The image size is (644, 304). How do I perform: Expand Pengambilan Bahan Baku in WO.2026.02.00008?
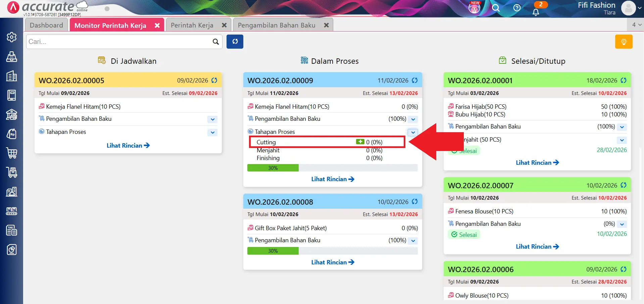(413, 241)
